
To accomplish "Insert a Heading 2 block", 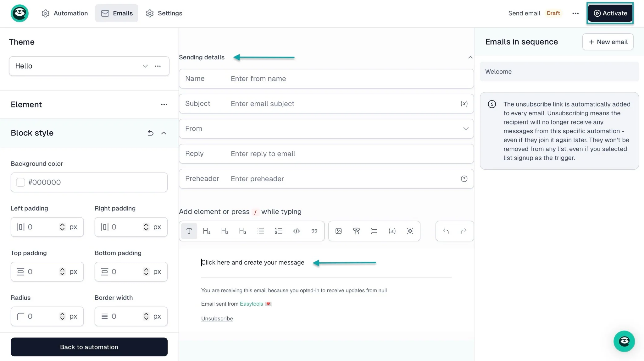I will pos(225,231).
